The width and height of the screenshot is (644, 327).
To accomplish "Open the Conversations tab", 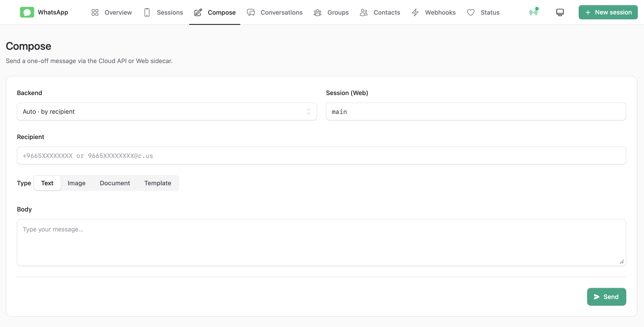I will [275, 12].
